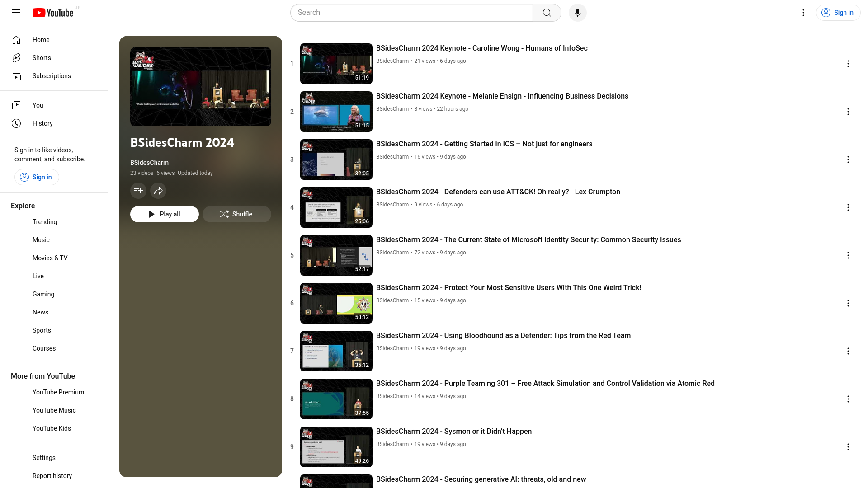
Task: Click the YouTube logo
Action: coord(53,13)
